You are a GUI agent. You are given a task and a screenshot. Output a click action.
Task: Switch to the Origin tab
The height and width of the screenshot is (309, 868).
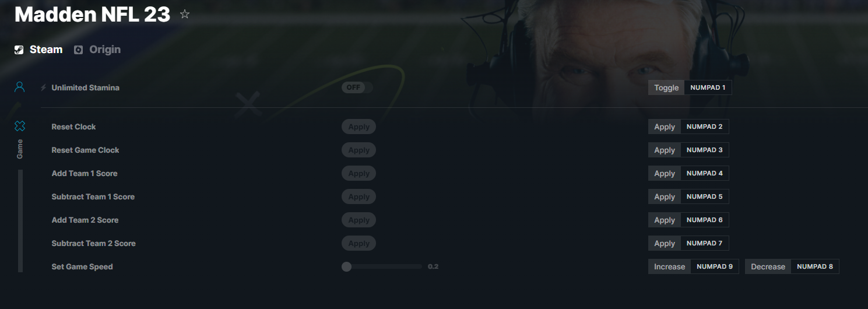[x=97, y=50]
